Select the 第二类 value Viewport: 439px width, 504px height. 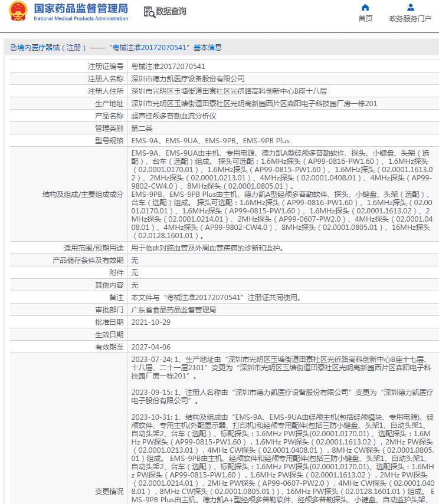(x=142, y=129)
